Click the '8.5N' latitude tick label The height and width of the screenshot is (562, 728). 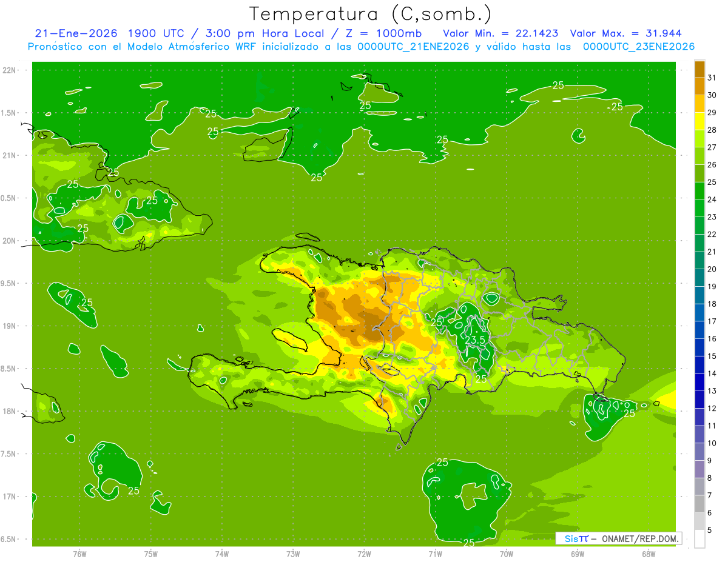10,369
